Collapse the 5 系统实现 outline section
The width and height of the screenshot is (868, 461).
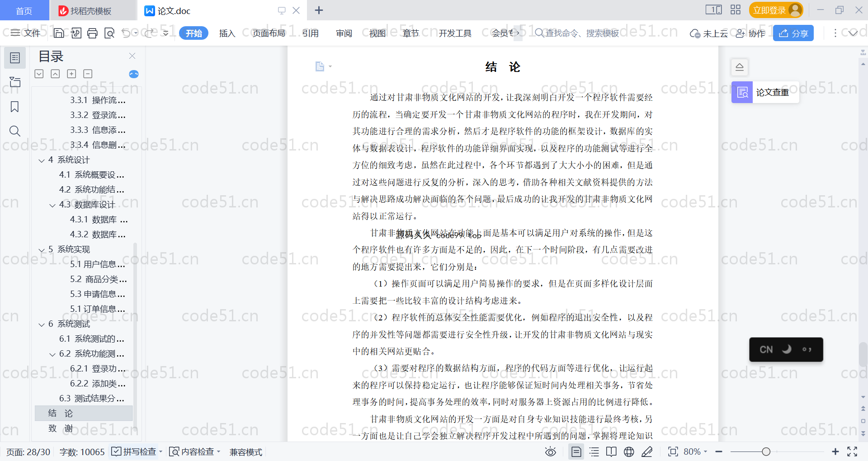click(42, 250)
